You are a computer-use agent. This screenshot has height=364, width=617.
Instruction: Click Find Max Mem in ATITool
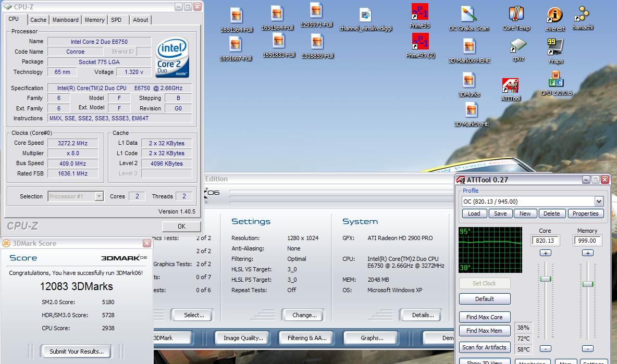pos(485,331)
